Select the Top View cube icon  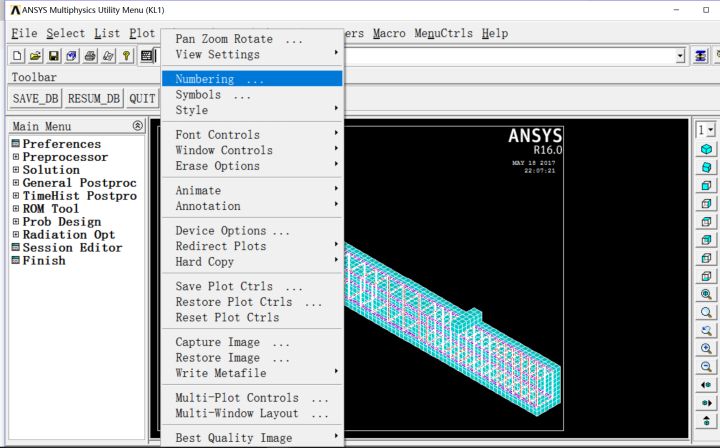click(706, 222)
